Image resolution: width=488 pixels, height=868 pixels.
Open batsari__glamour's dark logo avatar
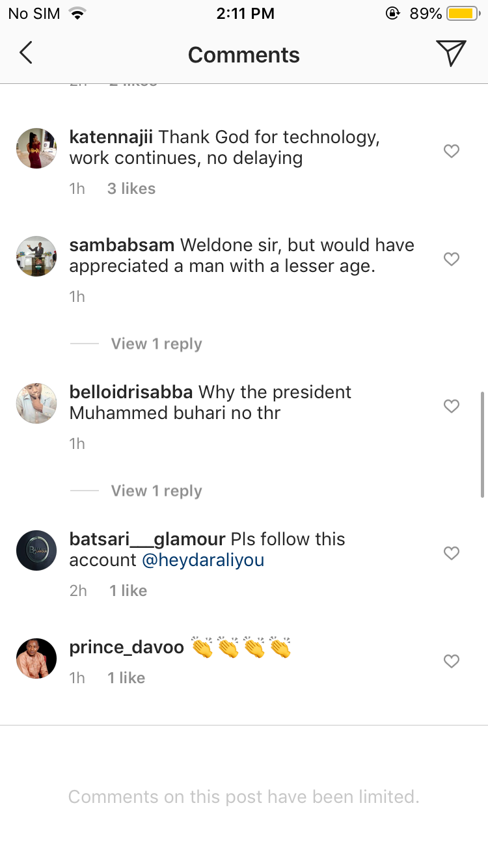36,550
